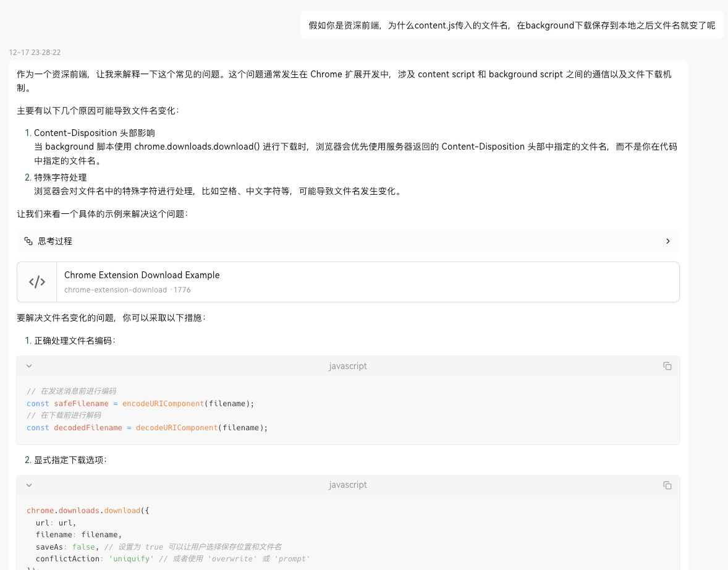Image resolution: width=728 pixels, height=570 pixels.
Task: Open the Chrome Extension Download Example artifact
Action: [x=142, y=275]
